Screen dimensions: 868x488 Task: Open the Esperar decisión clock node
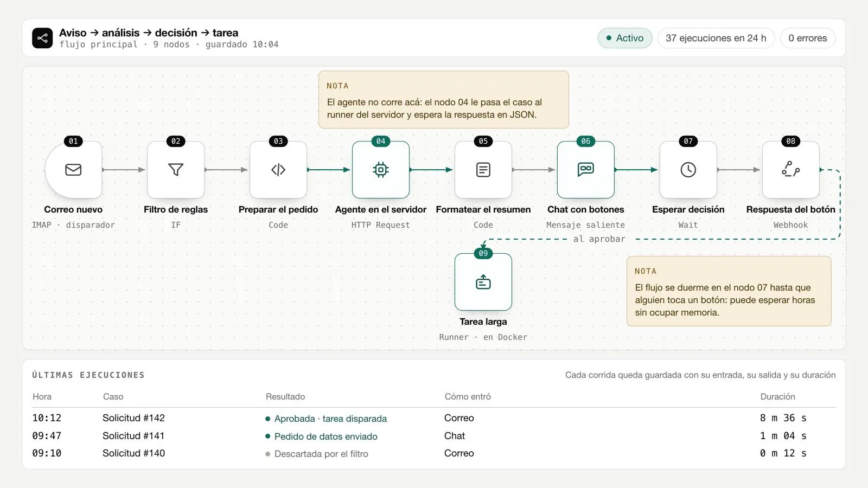tap(688, 170)
